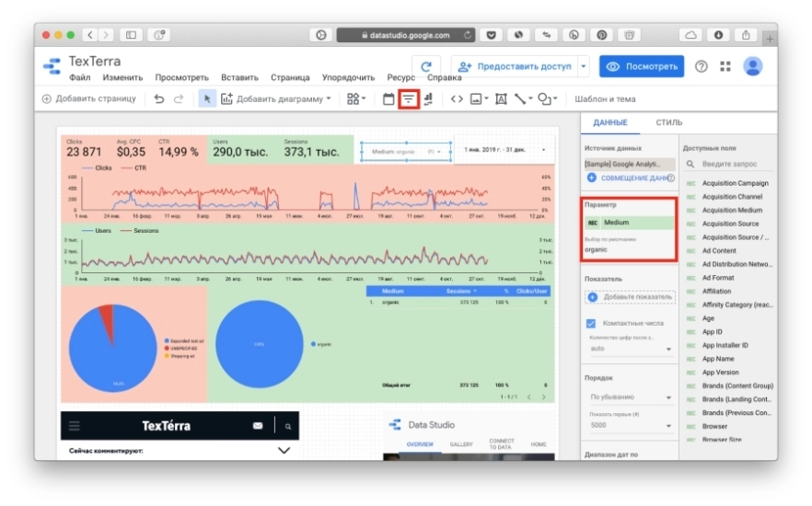Click the hamburger menu in TexTerra embed
This screenshot has height=506, width=812.
click(x=75, y=426)
